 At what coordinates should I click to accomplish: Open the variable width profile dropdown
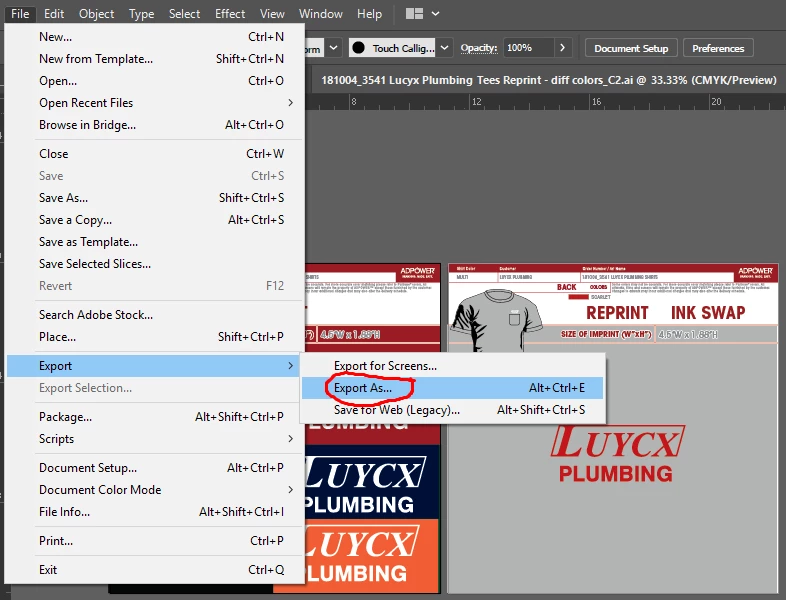click(333, 48)
